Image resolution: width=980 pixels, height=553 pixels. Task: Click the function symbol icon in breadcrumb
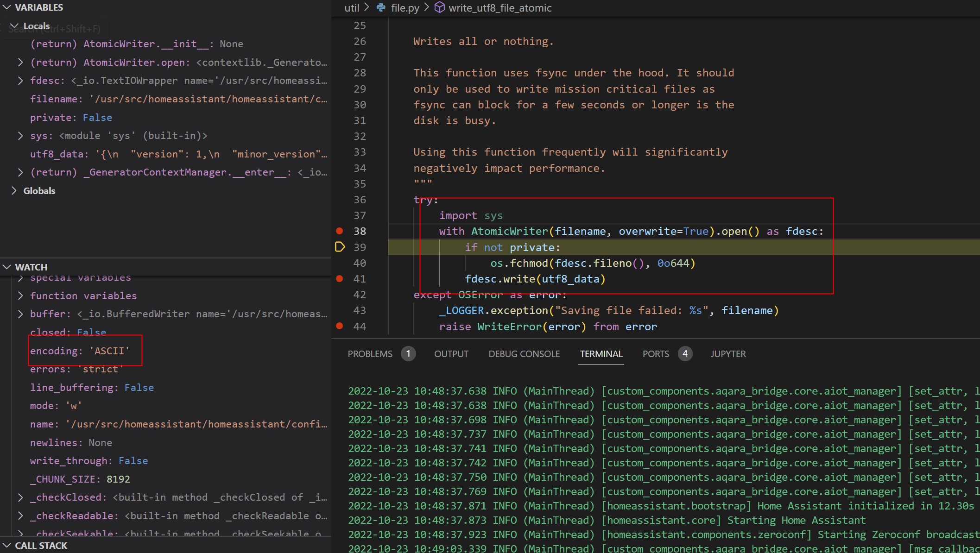[x=439, y=7]
